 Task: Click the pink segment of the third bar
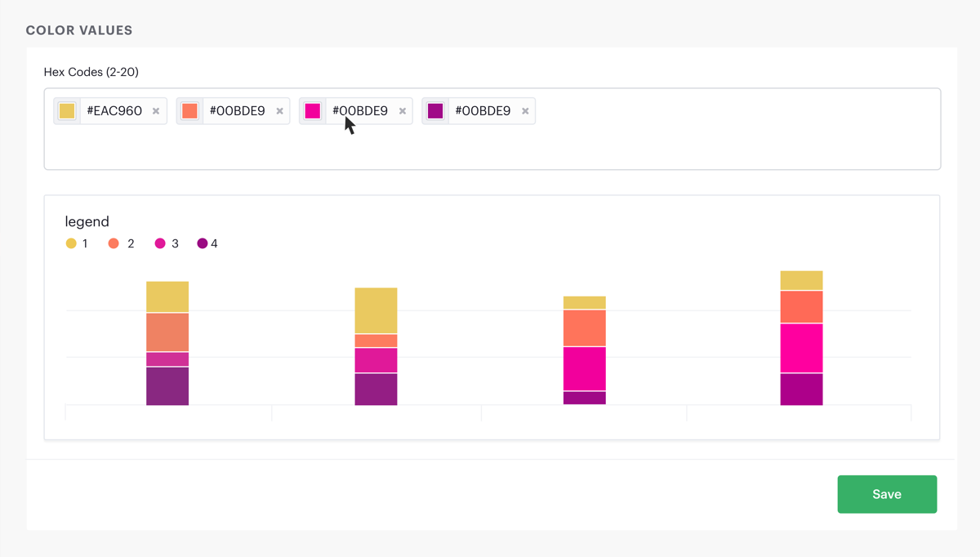coord(585,369)
